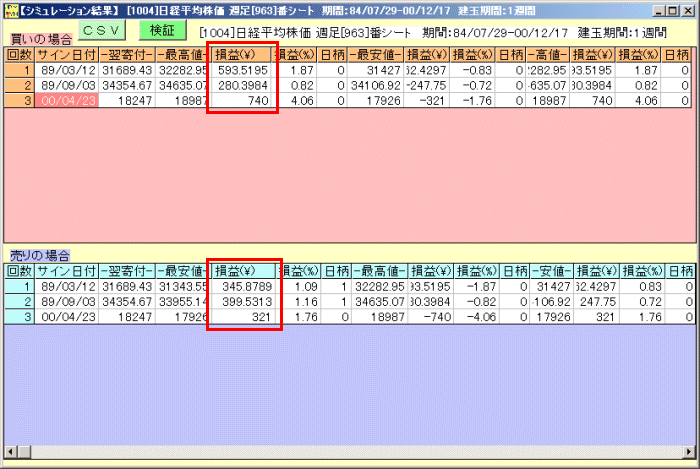Click the 売りの場合 section label

coord(40,256)
